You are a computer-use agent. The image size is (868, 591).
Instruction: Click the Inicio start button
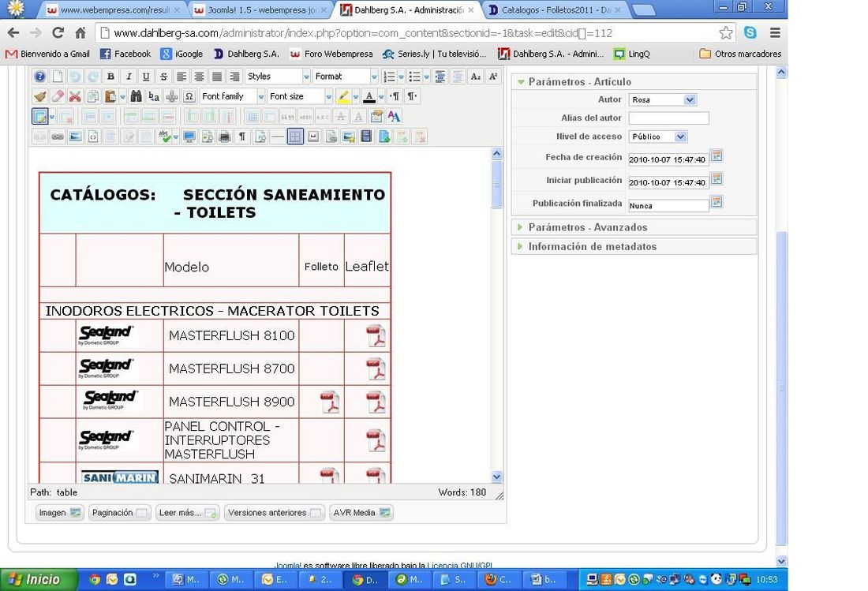point(37,579)
